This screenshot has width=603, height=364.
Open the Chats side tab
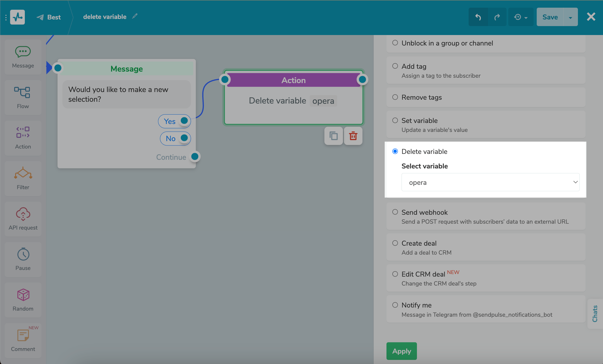click(x=595, y=314)
